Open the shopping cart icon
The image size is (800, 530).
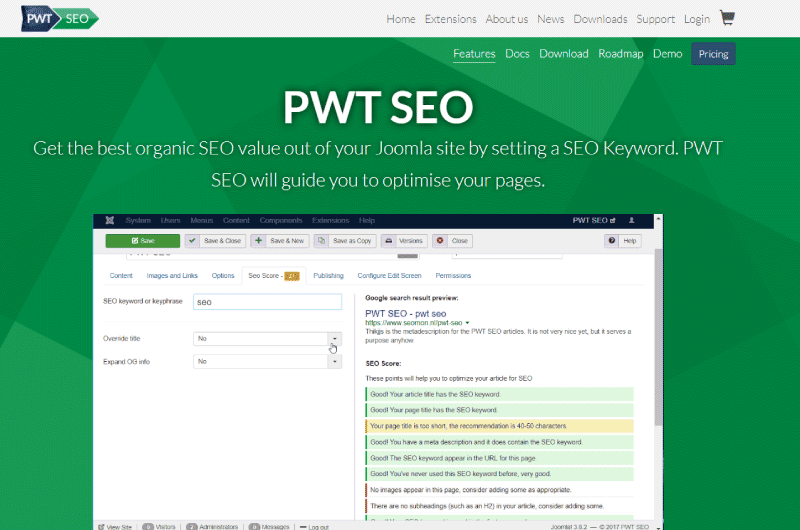tap(727, 18)
